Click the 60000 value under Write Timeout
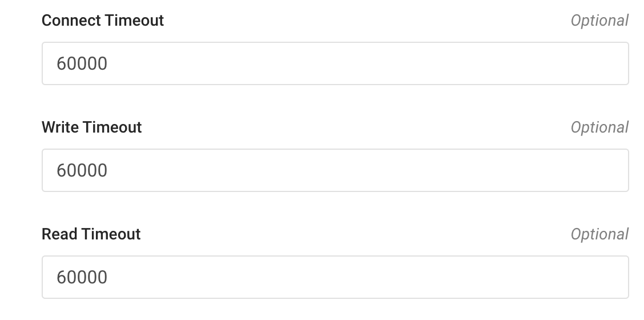 (x=82, y=170)
